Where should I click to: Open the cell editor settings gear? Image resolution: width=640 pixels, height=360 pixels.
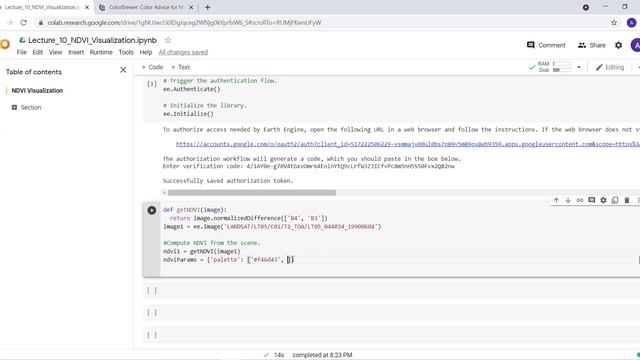(603, 200)
